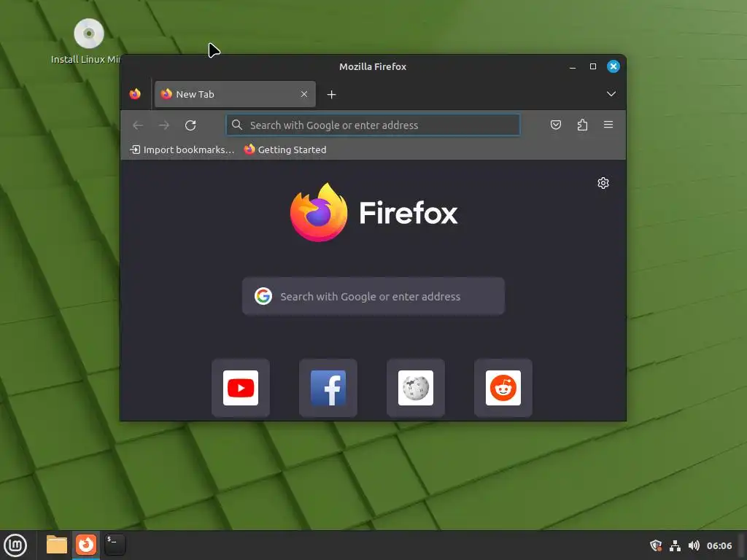The image size is (747, 560).
Task: Maximize the Mozilla Firefox window
Action: pos(593,66)
